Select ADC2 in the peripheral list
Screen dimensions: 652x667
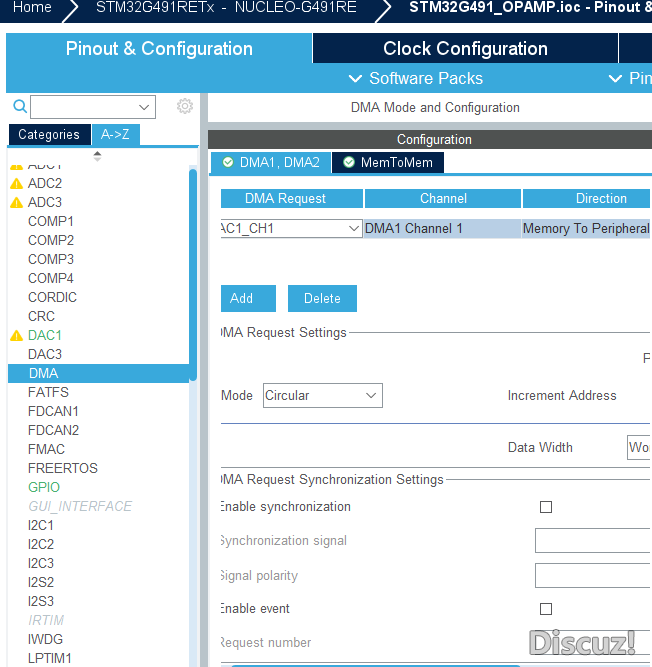pyautogui.click(x=45, y=183)
